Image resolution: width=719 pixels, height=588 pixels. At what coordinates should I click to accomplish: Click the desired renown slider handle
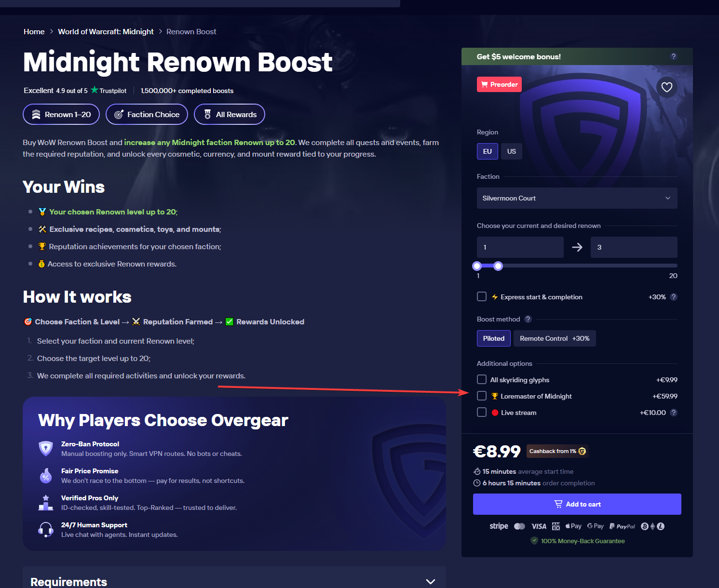(498, 266)
